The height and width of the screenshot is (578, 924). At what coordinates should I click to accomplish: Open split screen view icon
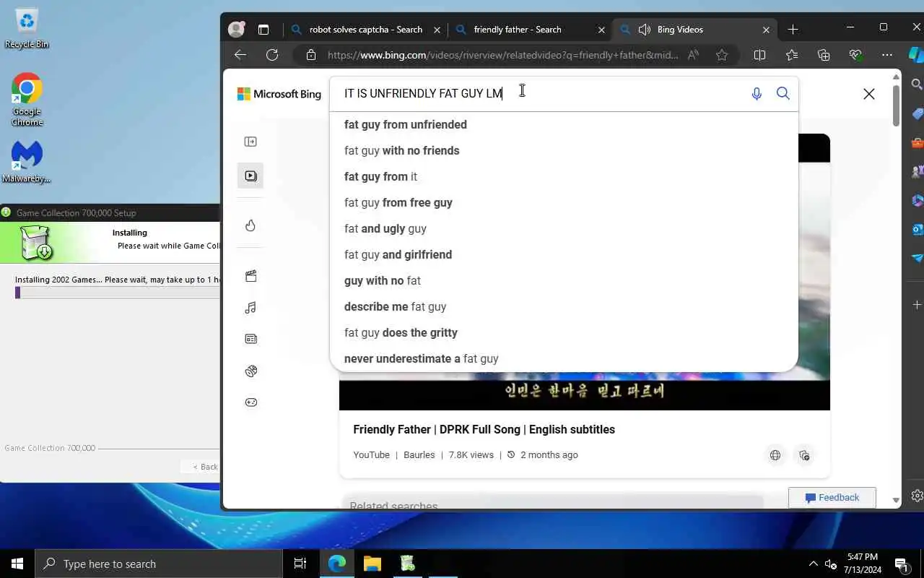pos(759,55)
